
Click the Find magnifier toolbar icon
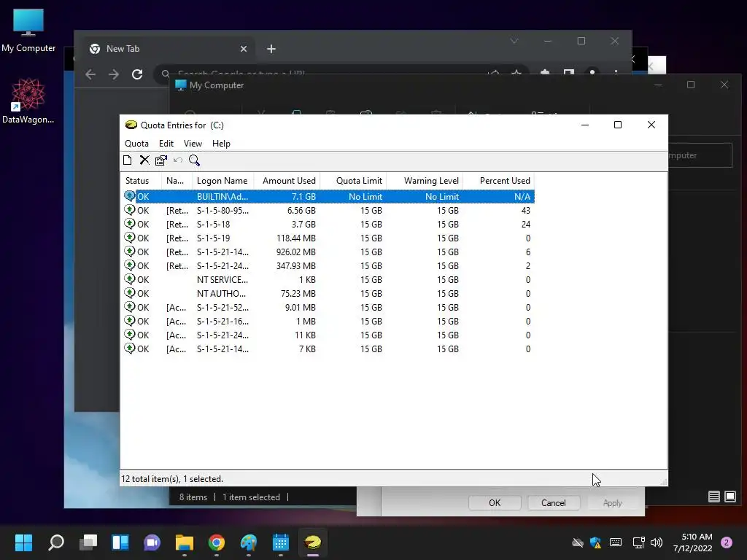(194, 160)
